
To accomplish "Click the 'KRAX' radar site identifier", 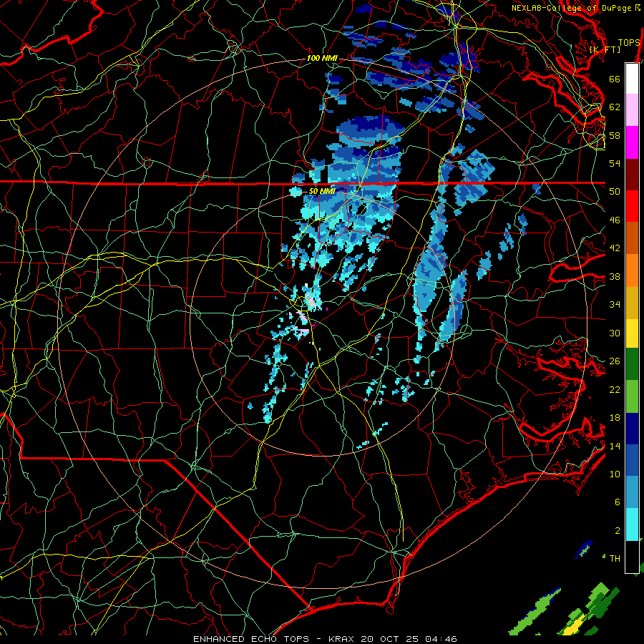I will [x=342, y=639].
